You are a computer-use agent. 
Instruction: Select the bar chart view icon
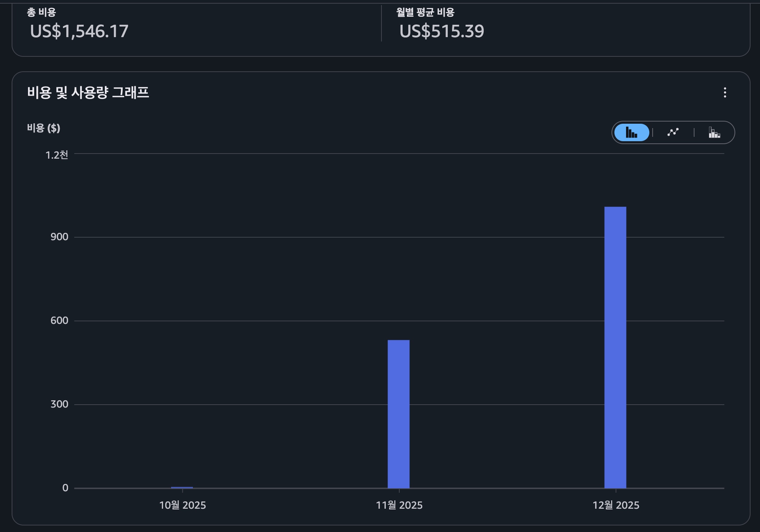pos(632,132)
